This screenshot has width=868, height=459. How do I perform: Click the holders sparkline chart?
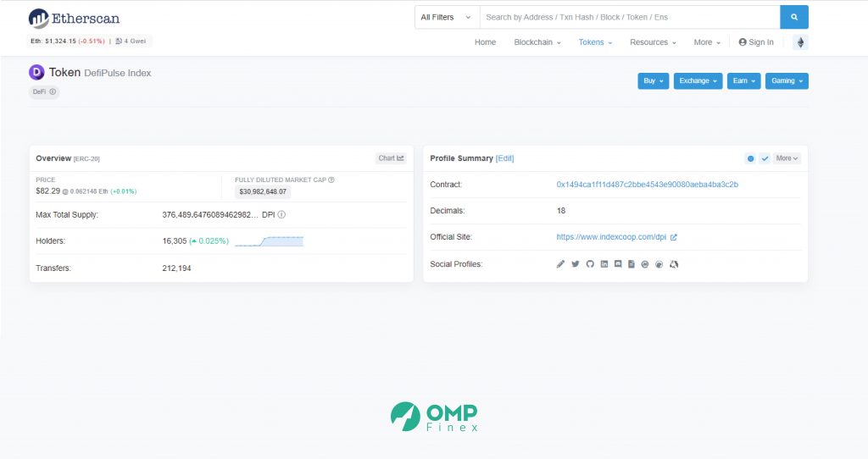269,241
